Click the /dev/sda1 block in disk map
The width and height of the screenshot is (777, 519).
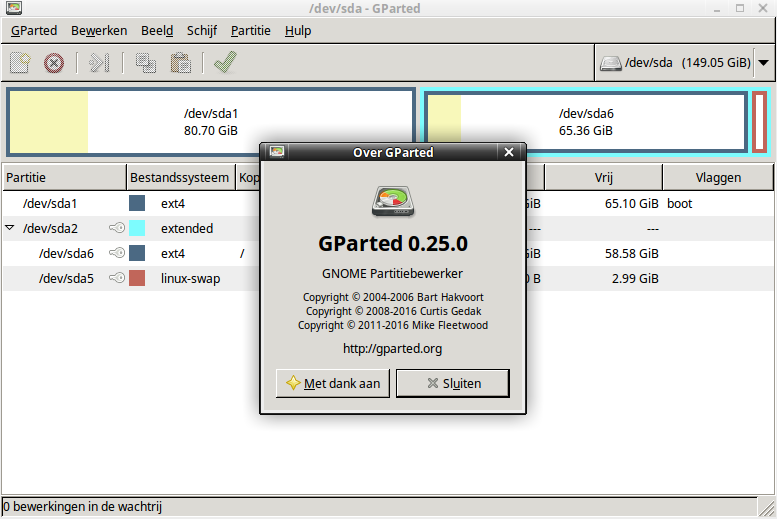pos(211,122)
